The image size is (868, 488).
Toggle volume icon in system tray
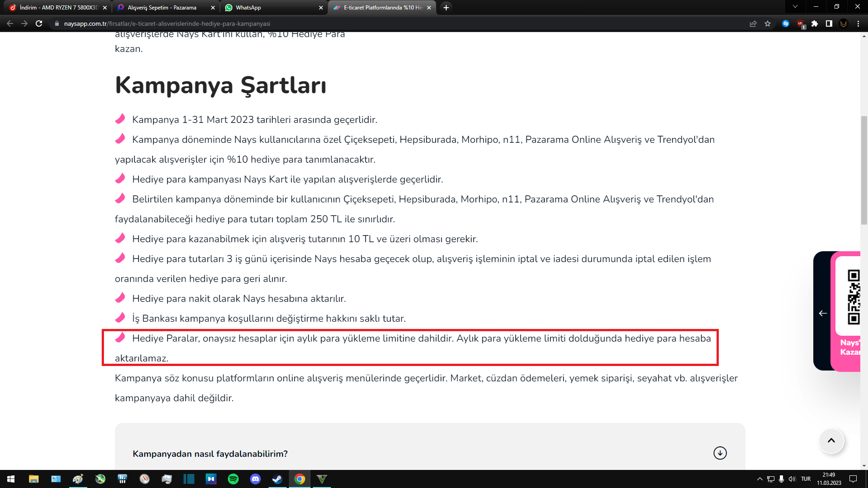coord(792,479)
